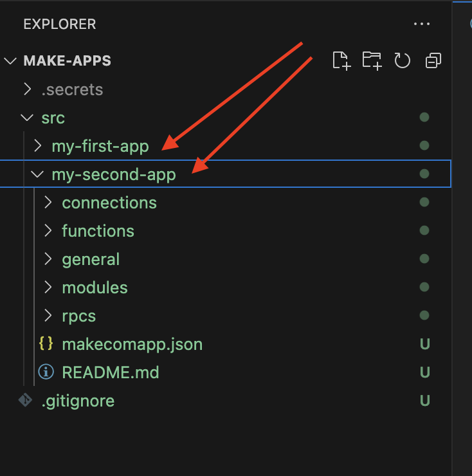Click the info icon beside README.md
The height and width of the screenshot is (476, 472).
coord(46,372)
